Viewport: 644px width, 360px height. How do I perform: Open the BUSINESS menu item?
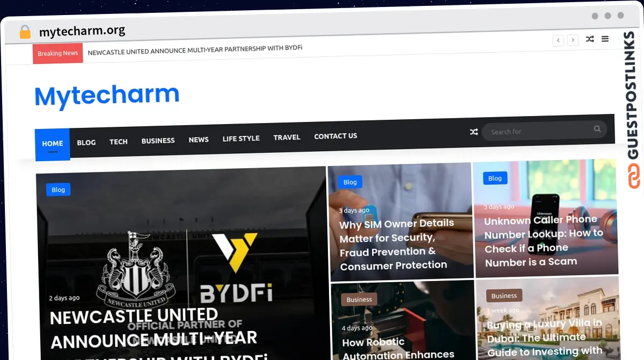(x=158, y=141)
